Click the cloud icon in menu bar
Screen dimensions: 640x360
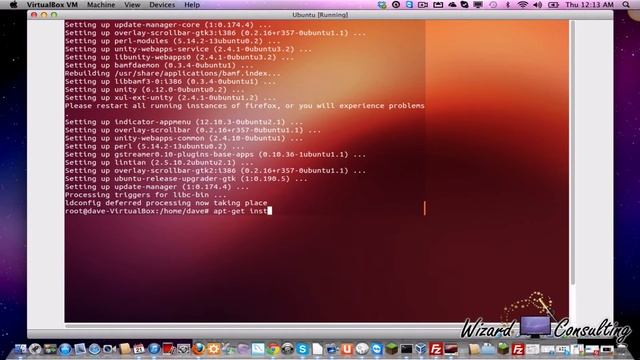(x=452, y=4)
